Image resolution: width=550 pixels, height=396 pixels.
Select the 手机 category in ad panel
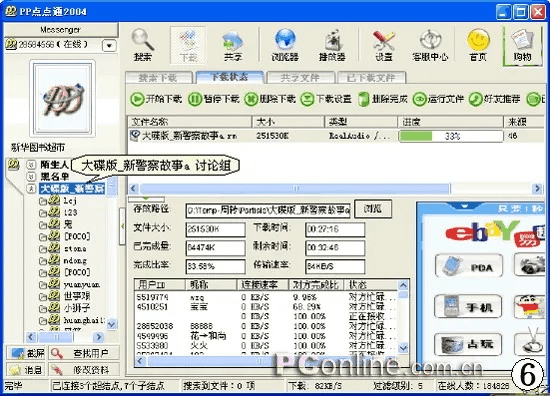click(469, 306)
